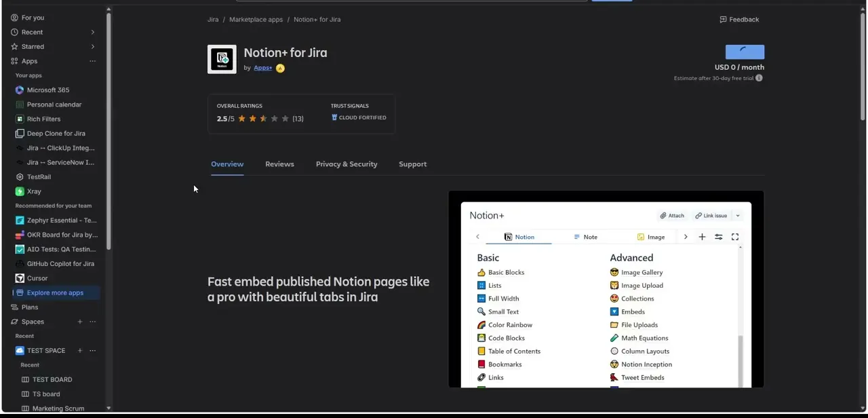Click the Notion+ preview screenshot

click(x=606, y=290)
